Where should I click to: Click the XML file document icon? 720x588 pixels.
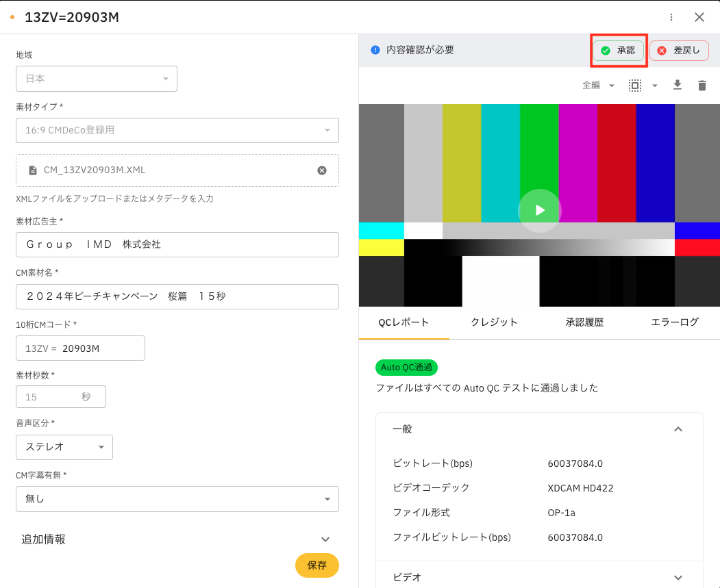click(x=33, y=170)
